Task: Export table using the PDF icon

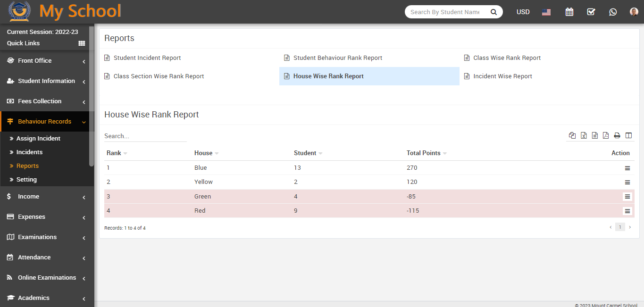Action: [x=606, y=135]
